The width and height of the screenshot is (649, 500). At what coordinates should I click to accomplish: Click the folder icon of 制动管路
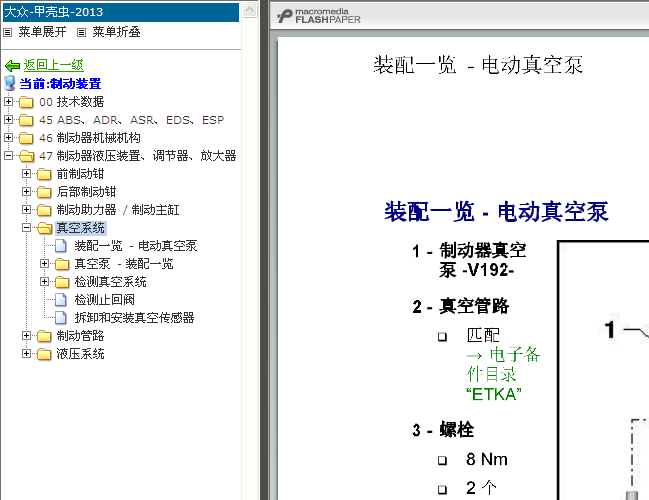point(44,336)
